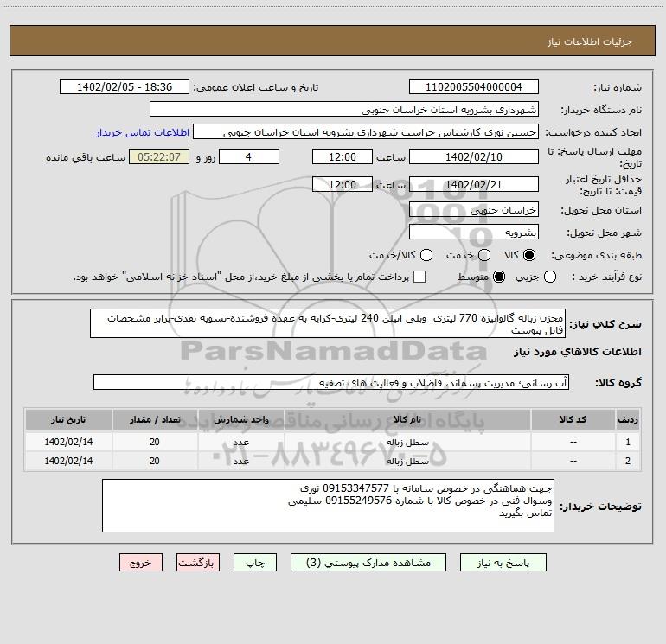Click سطل زباله in row 2
Image resolution: width=666 pixels, height=644 pixels.
[x=407, y=461]
